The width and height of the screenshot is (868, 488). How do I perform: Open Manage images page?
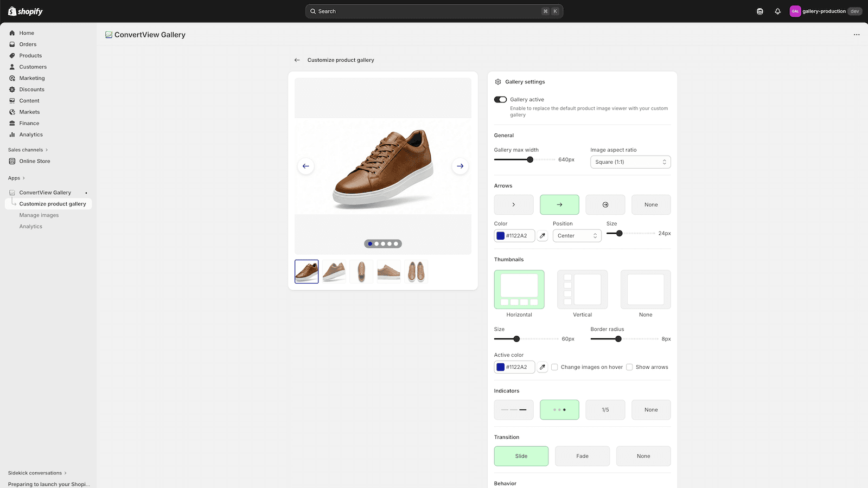[39, 215]
